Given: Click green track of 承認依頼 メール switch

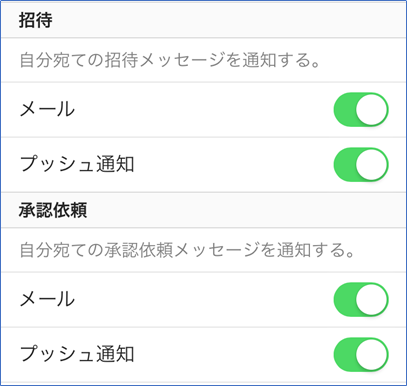Looking at the screenshot, I should point(344,299).
